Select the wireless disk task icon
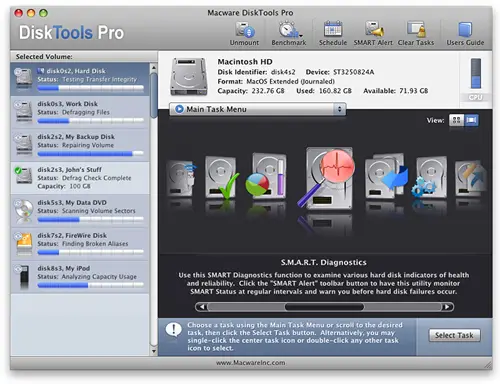 182,178
